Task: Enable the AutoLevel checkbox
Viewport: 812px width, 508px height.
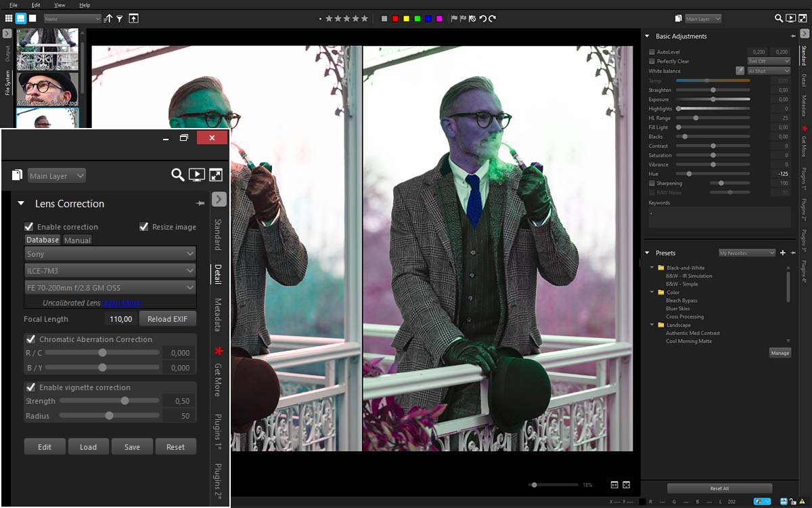Action: click(x=652, y=52)
